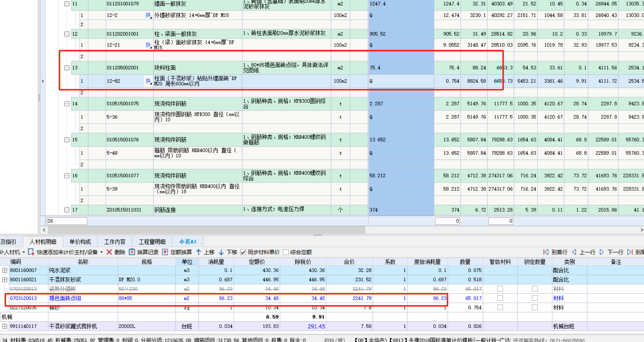644x342 pixels.
Task: Click the 定额换算 quota conversion icon
Action: pos(165,252)
